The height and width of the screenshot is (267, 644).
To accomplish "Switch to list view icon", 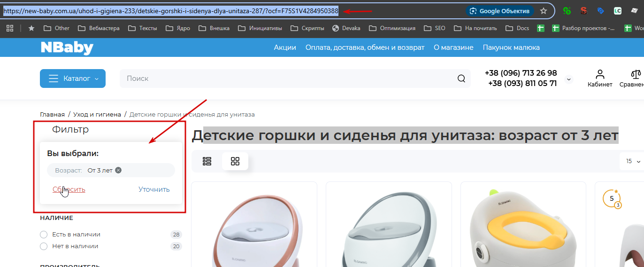I will [207, 161].
